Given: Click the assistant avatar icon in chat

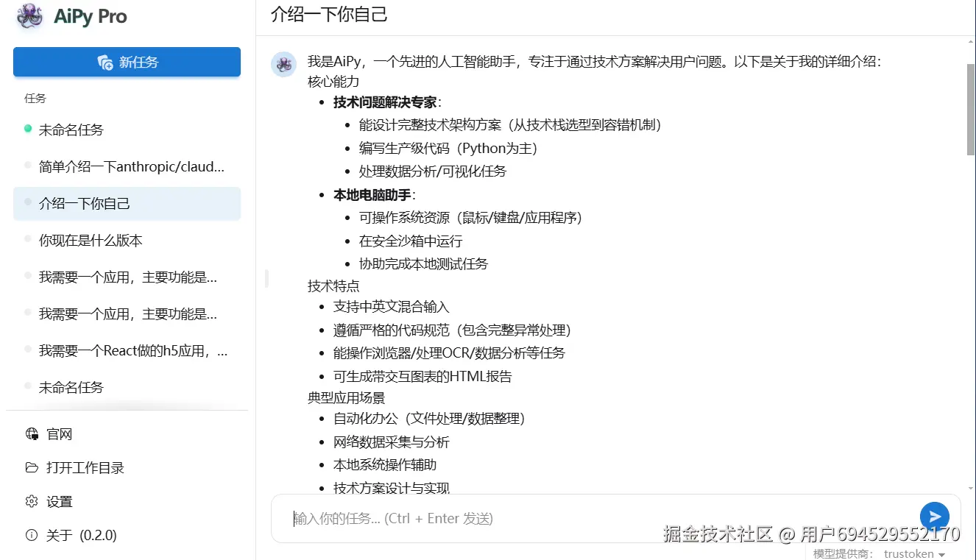Looking at the screenshot, I should pyautogui.click(x=283, y=64).
